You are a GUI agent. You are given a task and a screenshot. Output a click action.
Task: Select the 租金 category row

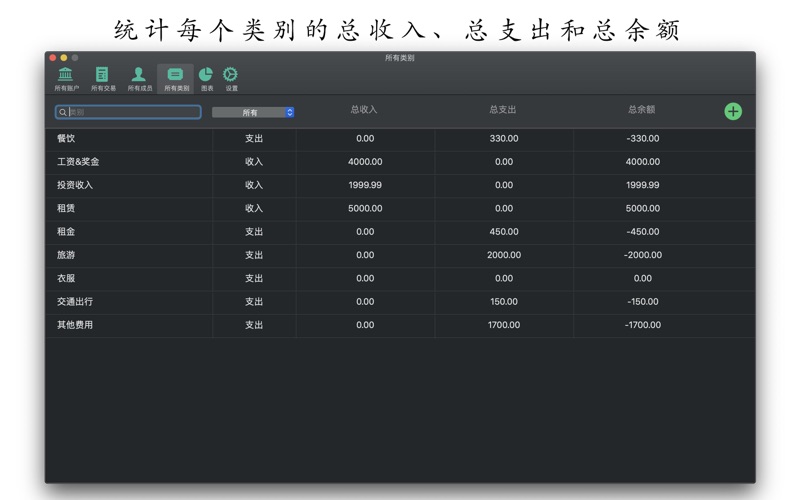(x=400, y=232)
